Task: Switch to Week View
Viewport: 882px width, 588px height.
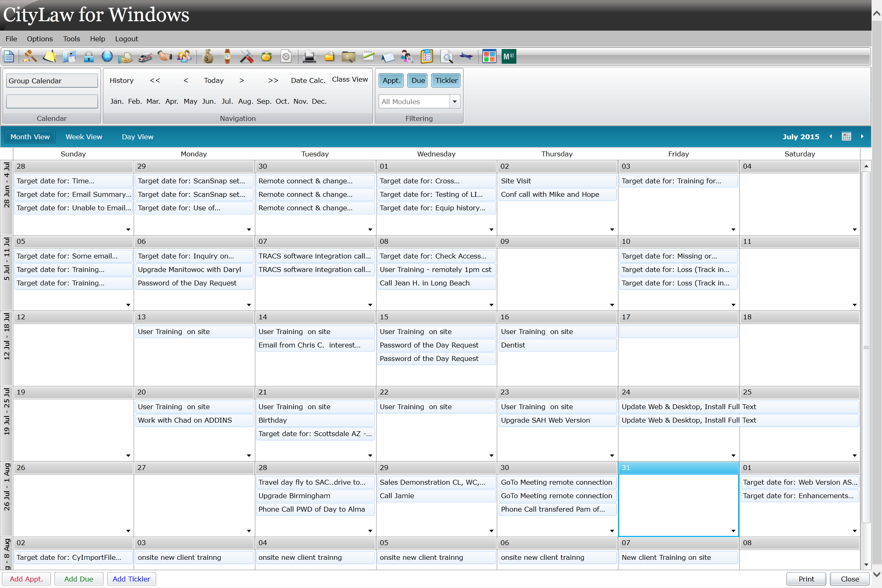Action: [x=84, y=136]
